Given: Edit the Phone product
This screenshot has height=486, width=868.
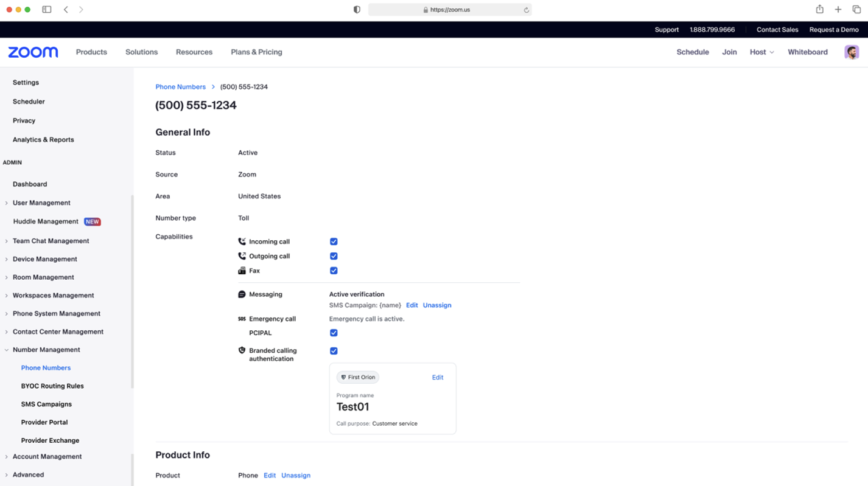Looking at the screenshot, I should pos(270,476).
